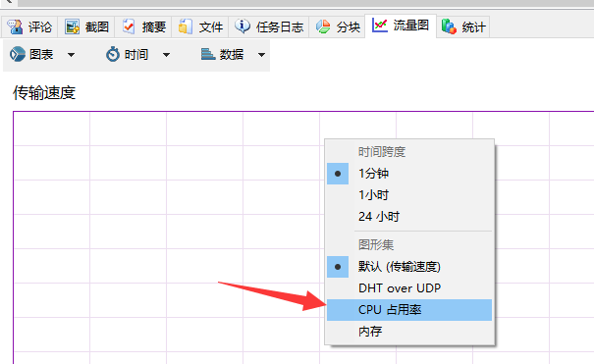Viewport: 594px width, 364px height.
Task: Select CPU 占用率 menu entry
Action: 409,310
